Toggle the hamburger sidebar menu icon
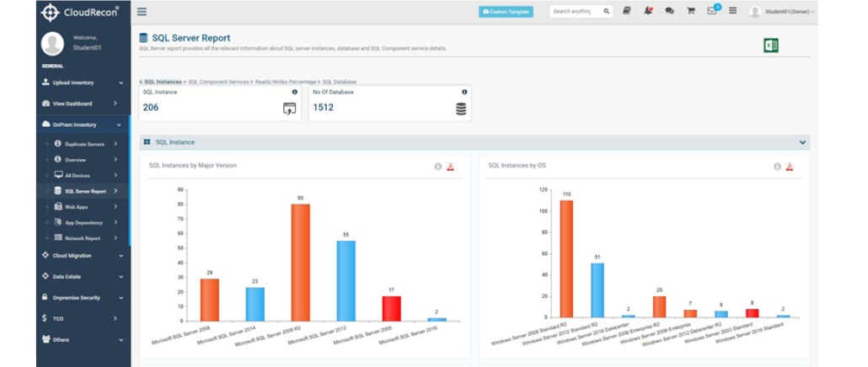 click(142, 12)
